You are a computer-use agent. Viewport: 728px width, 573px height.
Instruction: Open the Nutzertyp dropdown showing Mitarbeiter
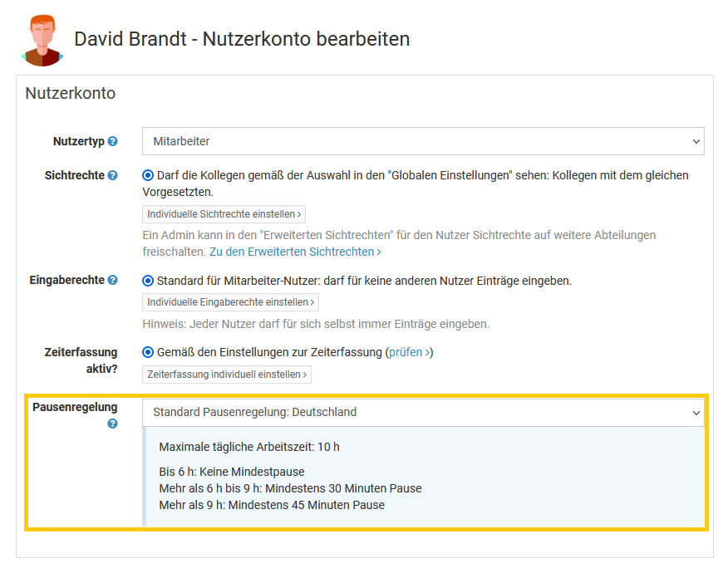coord(423,142)
